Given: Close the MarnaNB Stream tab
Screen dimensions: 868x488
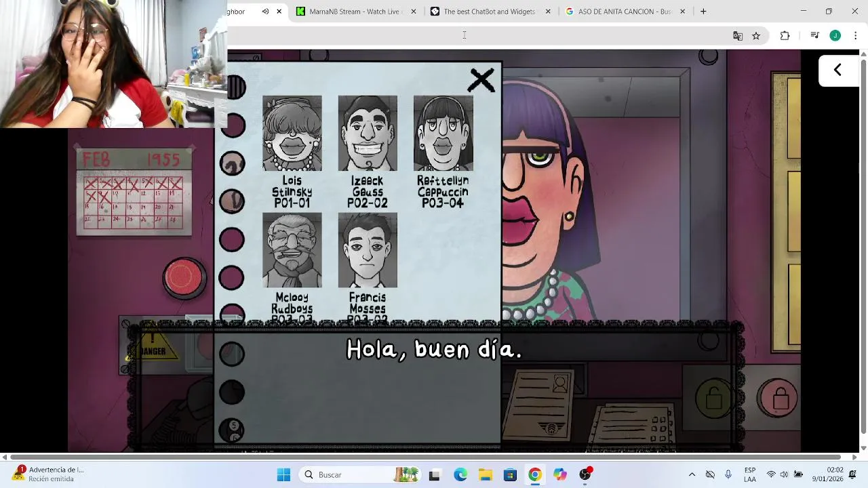Looking at the screenshot, I should (414, 12).
